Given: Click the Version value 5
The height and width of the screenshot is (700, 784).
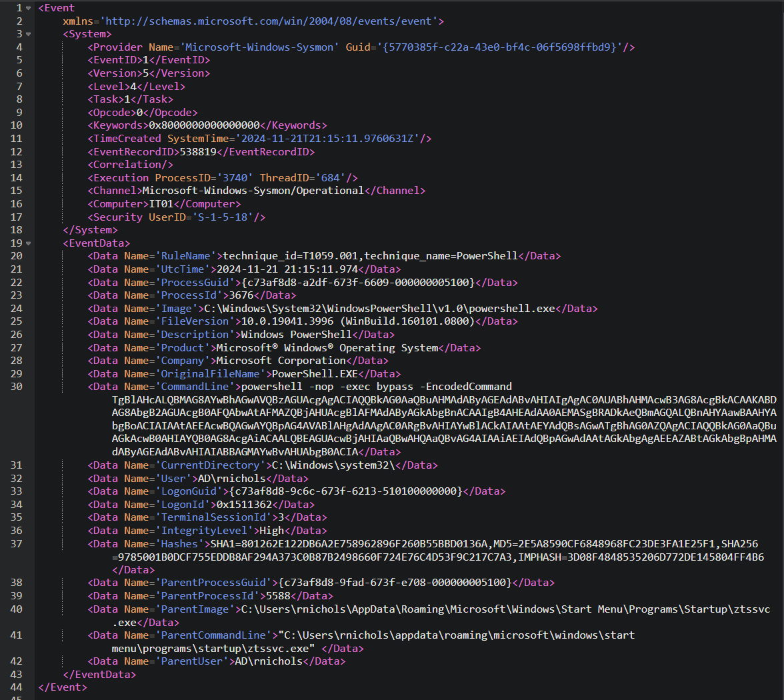Looking at the screenshot, I should pos(145,73).
